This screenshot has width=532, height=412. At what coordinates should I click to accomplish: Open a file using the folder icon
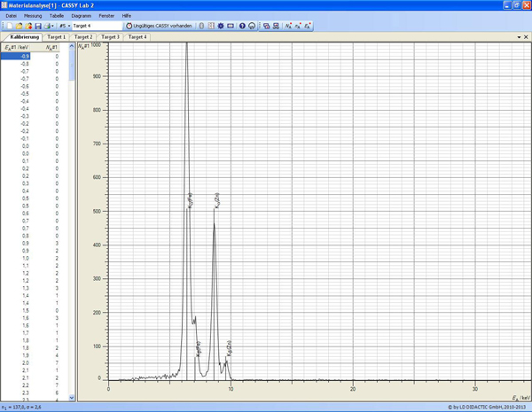[18, 26]
